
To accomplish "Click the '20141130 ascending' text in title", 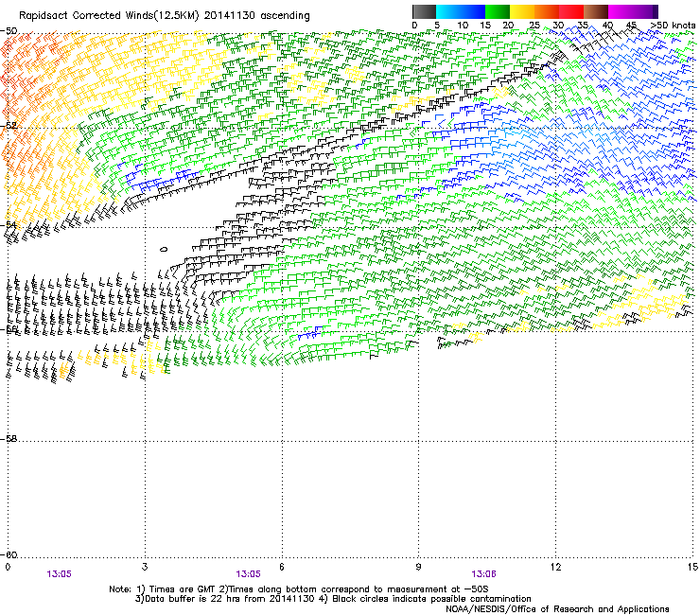I will coord(256,16).
